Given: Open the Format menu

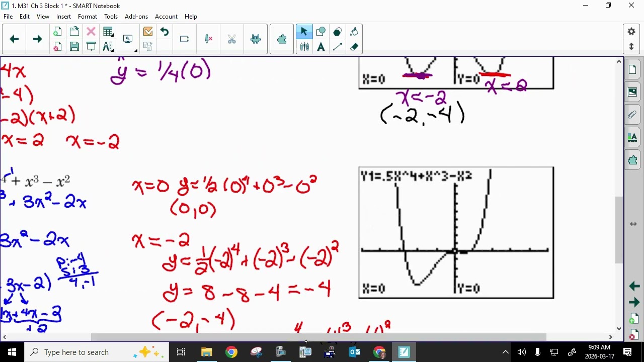Looking at the screenshot, I should coord(88,17).
